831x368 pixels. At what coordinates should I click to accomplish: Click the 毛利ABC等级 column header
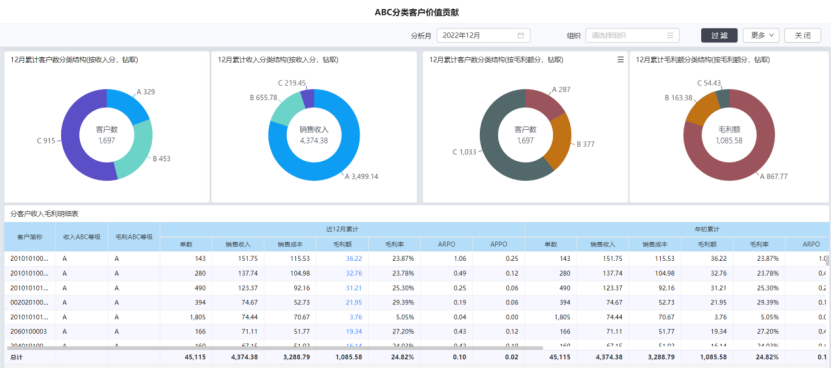tap(134, 236)
